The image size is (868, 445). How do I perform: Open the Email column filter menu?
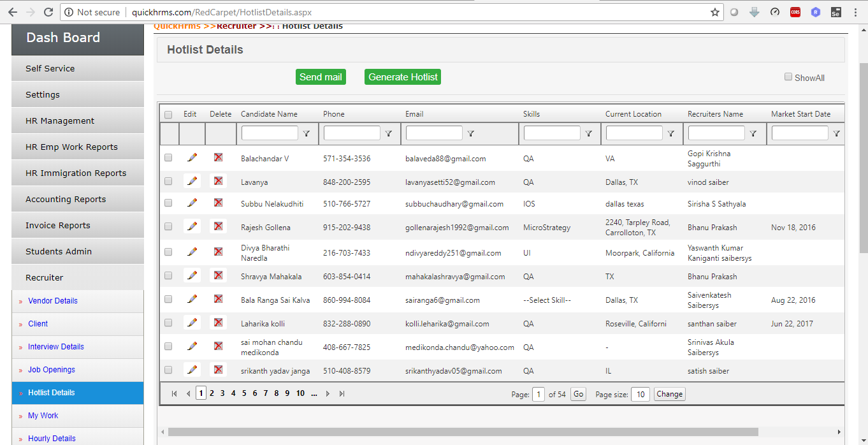click(471, 133)
